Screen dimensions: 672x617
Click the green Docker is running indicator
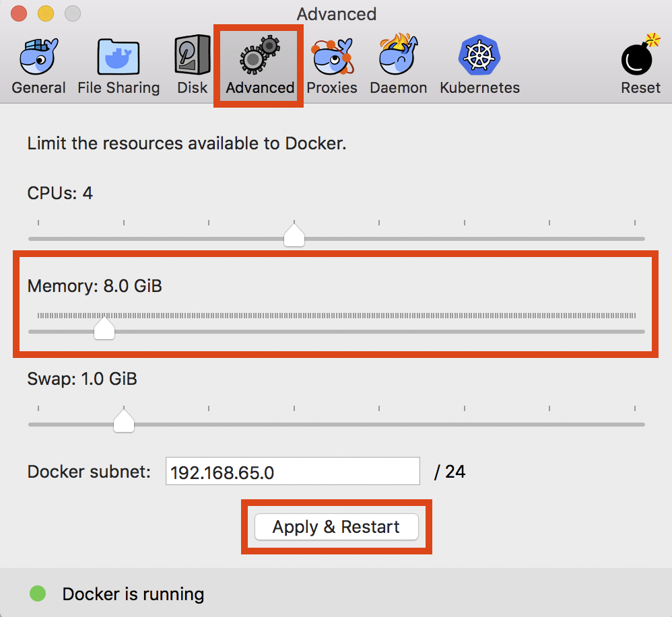(x=38, y=593)
